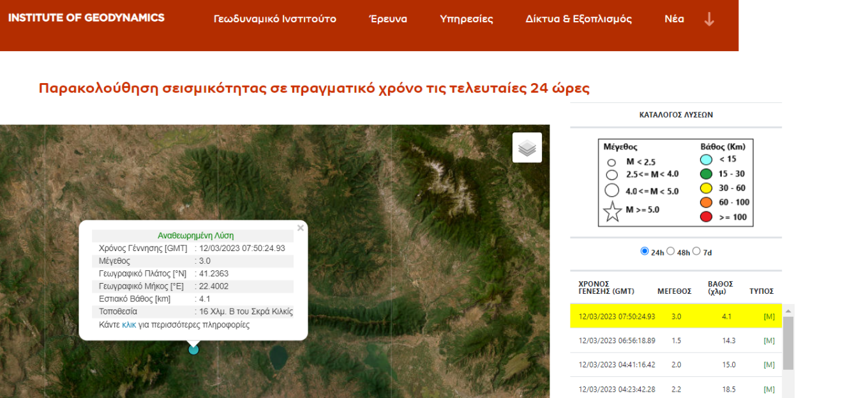Go to Institute of Geodynamics home logo

pyautogui.click(x=86, y=18)
